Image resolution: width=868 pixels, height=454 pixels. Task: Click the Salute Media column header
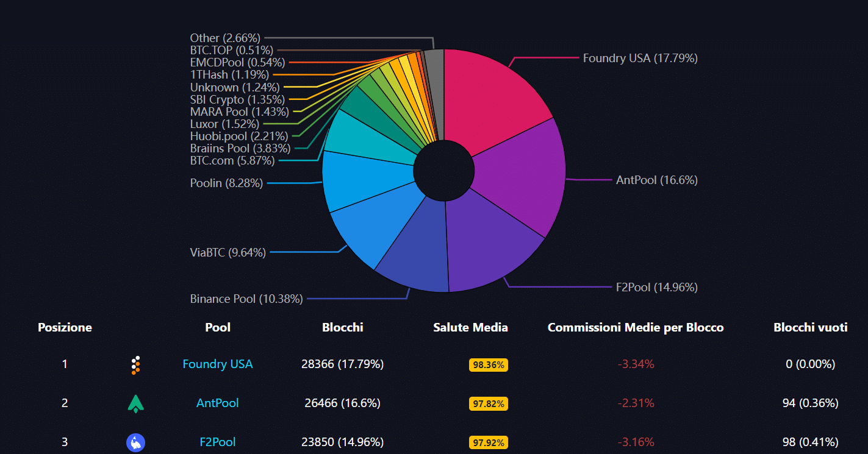470,328
